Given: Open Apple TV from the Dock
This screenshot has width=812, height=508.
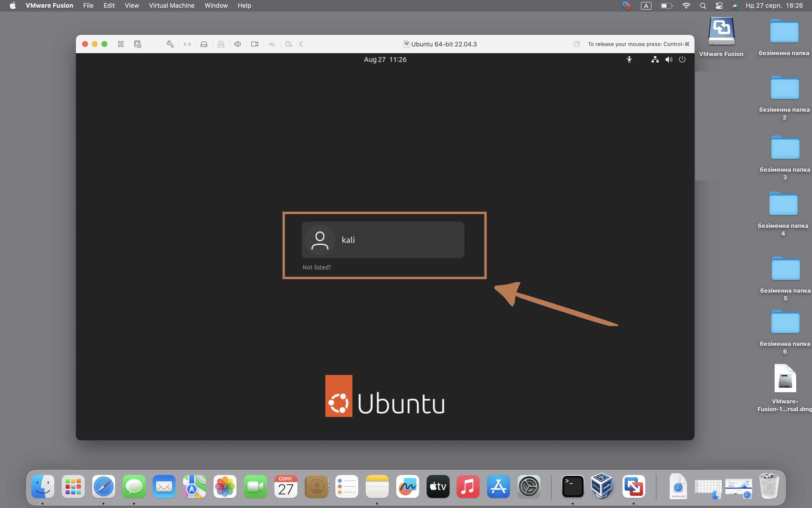Looking at the screenshot, I should (x=438, y=486).
